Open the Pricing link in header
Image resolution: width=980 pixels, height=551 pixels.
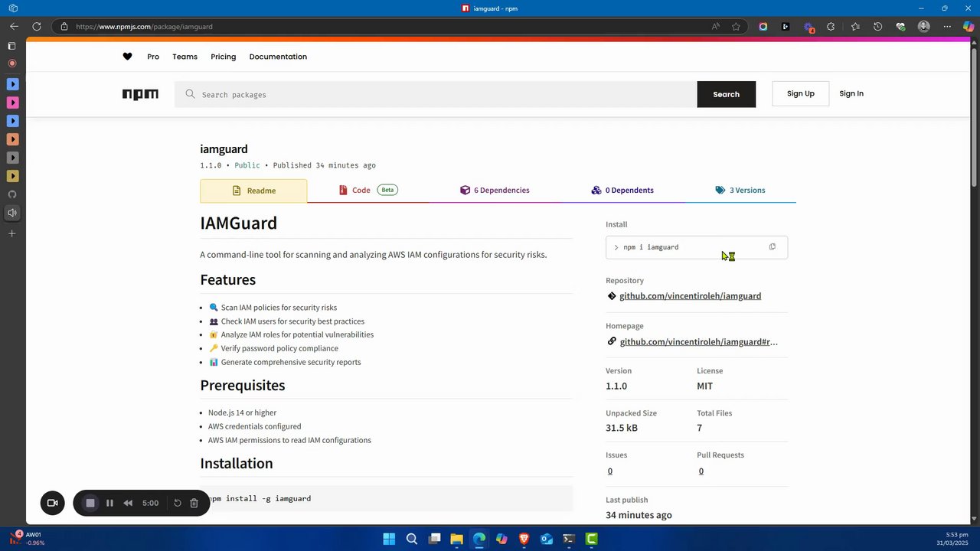click(x=224, y=57)
